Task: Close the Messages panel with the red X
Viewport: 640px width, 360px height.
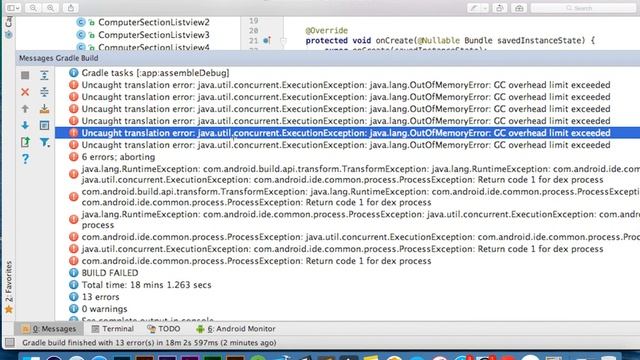Action: click(x=25, y=92)
